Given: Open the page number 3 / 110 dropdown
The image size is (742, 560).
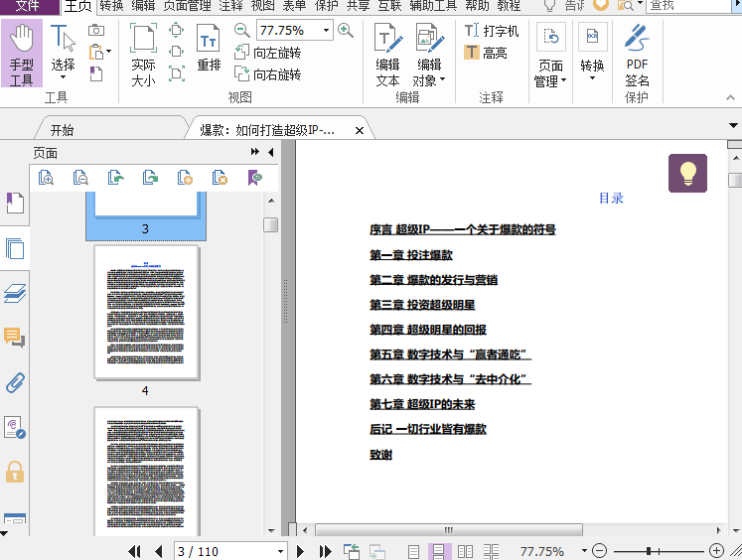Looking at the screenshot, I should [280, 551].
